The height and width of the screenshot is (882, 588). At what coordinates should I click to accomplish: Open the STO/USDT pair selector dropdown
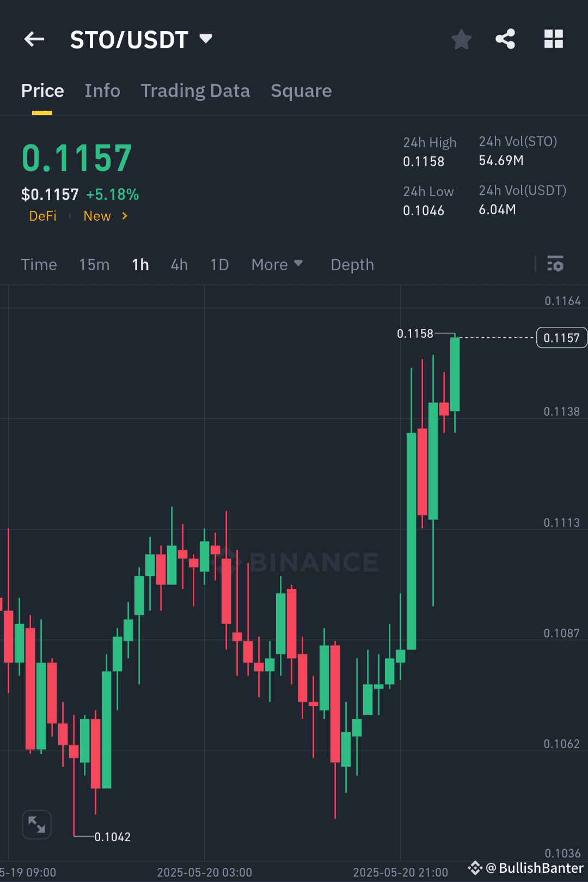click(x=143, y=39)
